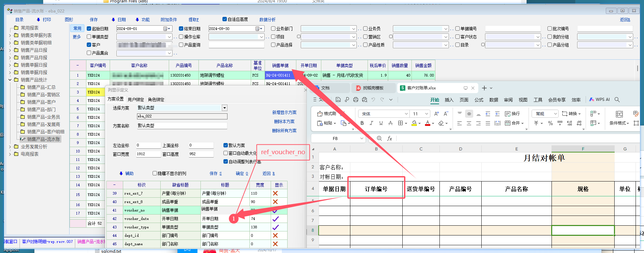Collapse the 销售产品统计 tree node
The height and width of the screenshot is (253, 644).
pyautogui.click(x=10, y=80)
